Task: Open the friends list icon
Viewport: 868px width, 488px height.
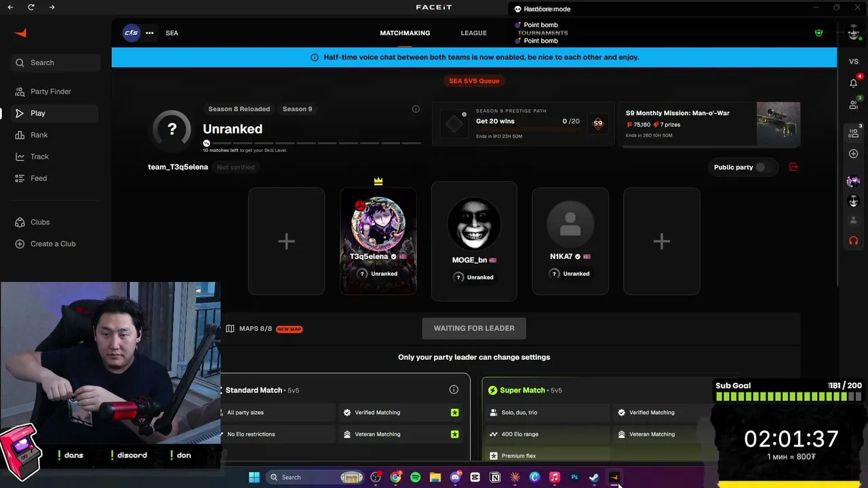Action: pyautogui.click(x=853, y=105)
